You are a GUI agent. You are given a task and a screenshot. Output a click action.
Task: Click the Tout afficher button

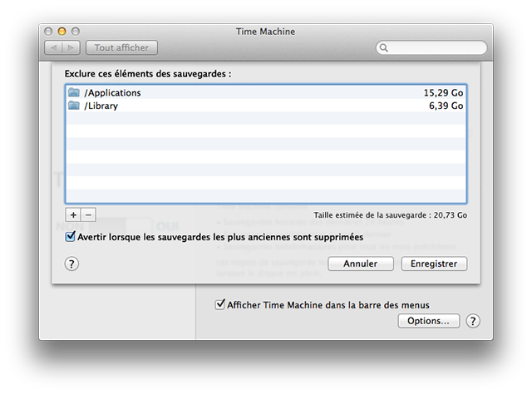121,48
